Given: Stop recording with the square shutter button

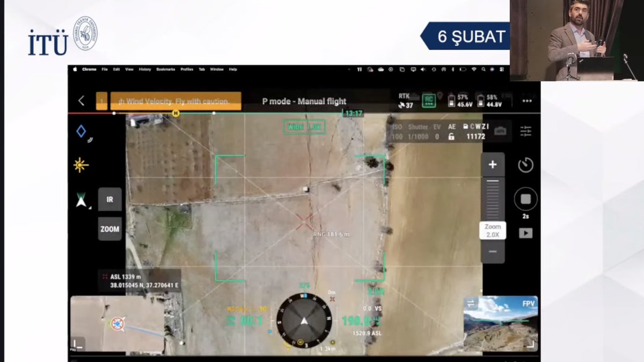Looking at the screenshot, I should point(525,200).
